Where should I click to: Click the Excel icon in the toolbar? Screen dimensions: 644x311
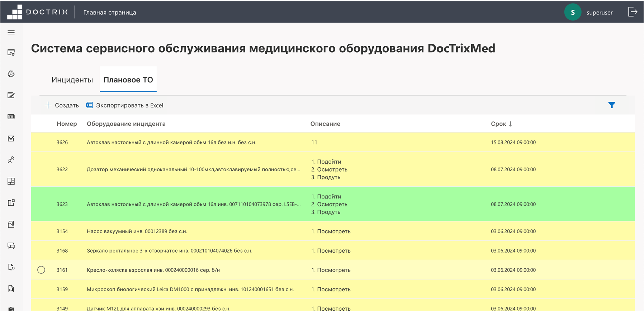[x=89, y=105]
